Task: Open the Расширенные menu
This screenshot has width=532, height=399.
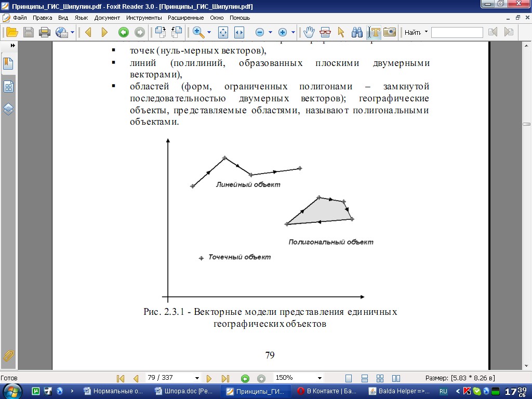Action: coord(185,18)
